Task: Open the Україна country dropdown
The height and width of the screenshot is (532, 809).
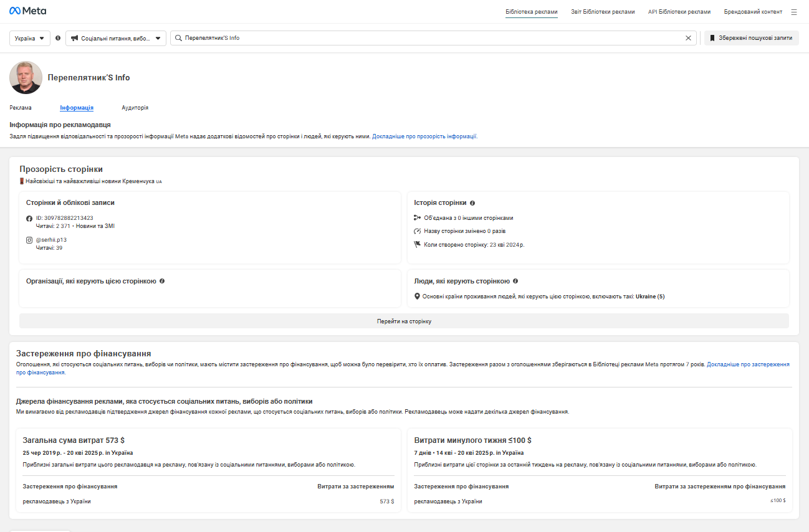Action: tap(29, 38)
